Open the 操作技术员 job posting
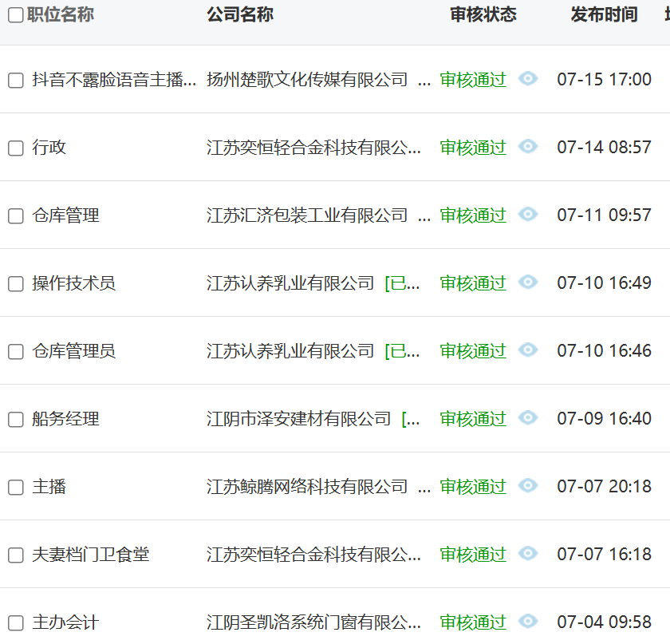Screen dimensions: 670x644 point(74,283)
